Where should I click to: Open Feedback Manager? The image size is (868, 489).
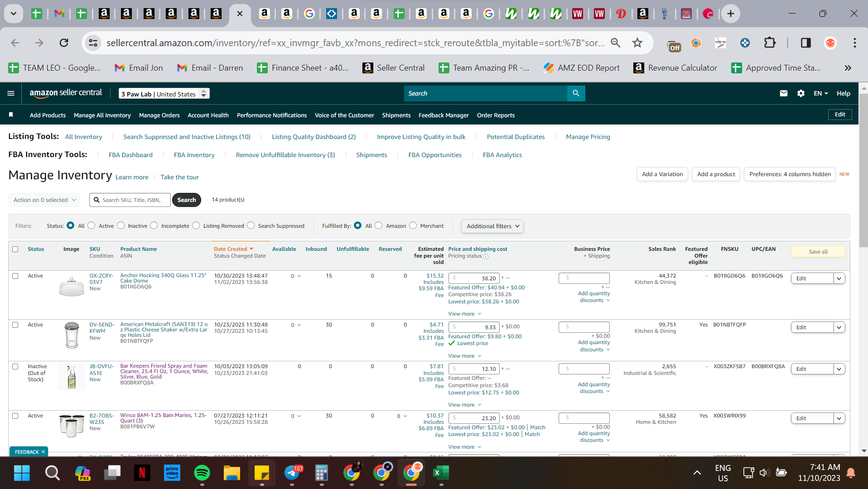point(444,115)
